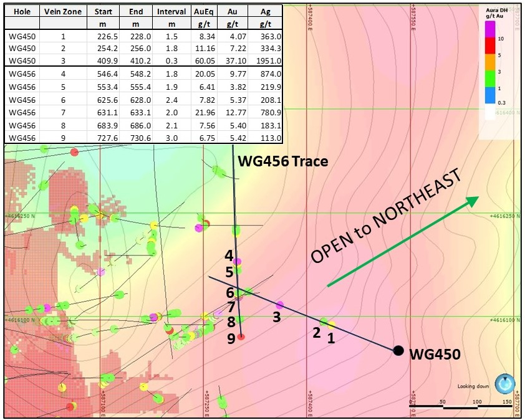Viewport: 525px width, 420px height.
Task: Click the Vein Zone column header
Action: coord(62,12)
